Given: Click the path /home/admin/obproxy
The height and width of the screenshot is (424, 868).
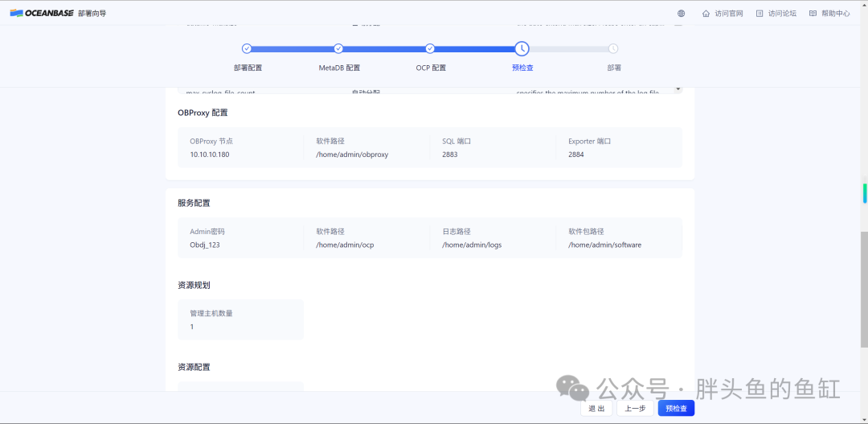Looking at the screenshot, I should [x=352, y=154].
